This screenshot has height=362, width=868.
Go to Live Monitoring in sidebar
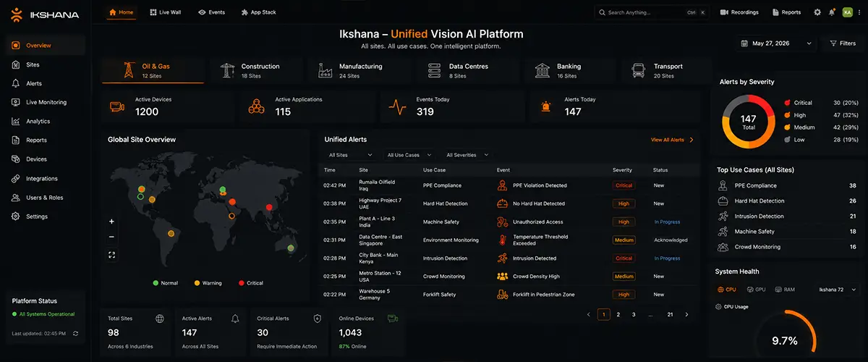(x=45, y=102)
